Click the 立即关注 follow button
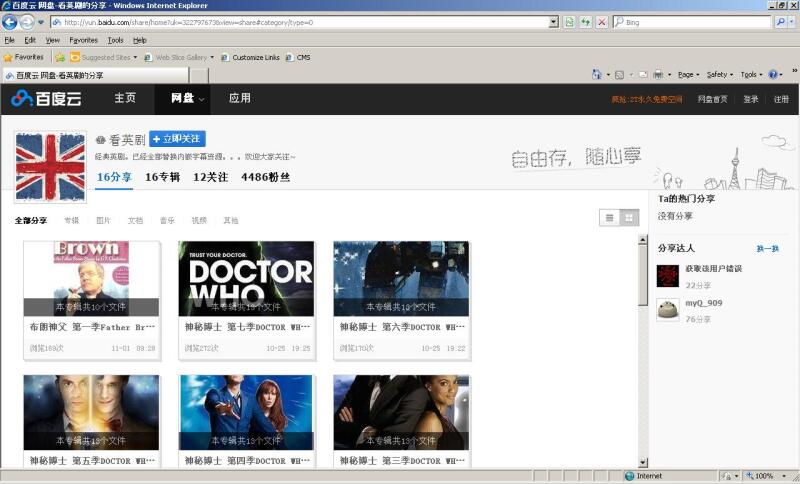 (177, 139)
